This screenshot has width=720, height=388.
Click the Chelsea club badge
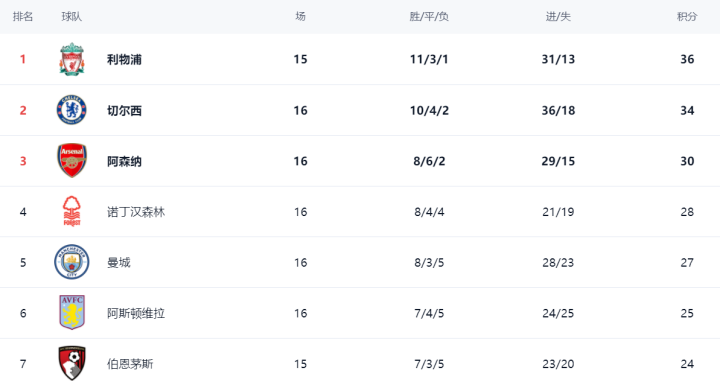72,110
